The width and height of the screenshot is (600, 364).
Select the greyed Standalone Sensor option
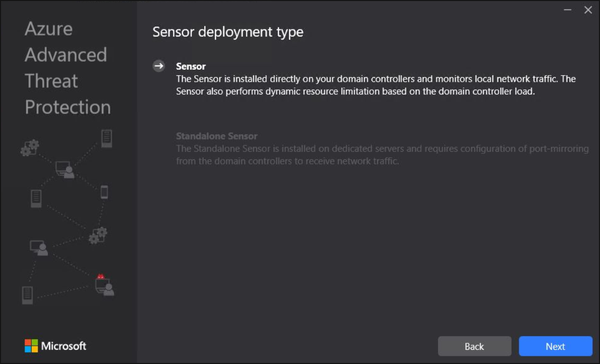click(216, 136)
